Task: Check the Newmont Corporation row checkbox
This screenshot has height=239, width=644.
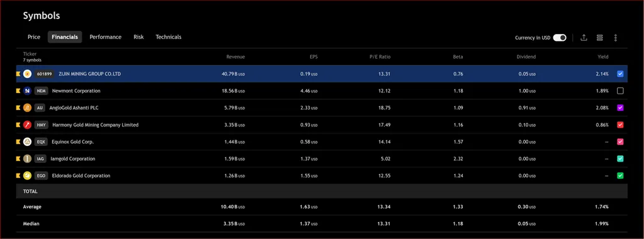Action: (x=620, y=91)
